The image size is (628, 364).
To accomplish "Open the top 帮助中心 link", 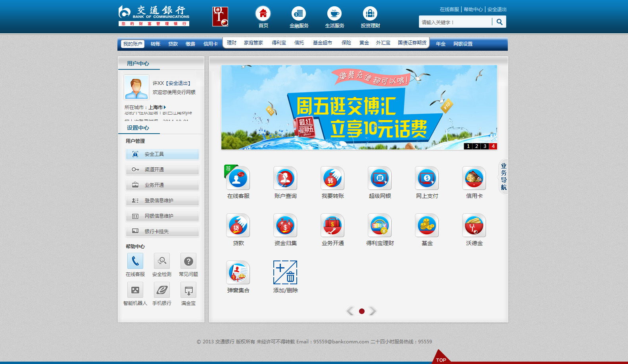I will point(473,10).
